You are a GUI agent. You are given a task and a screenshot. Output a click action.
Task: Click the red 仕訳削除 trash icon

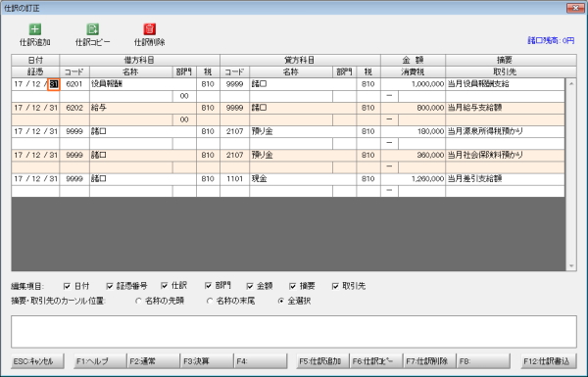[150, 29]
